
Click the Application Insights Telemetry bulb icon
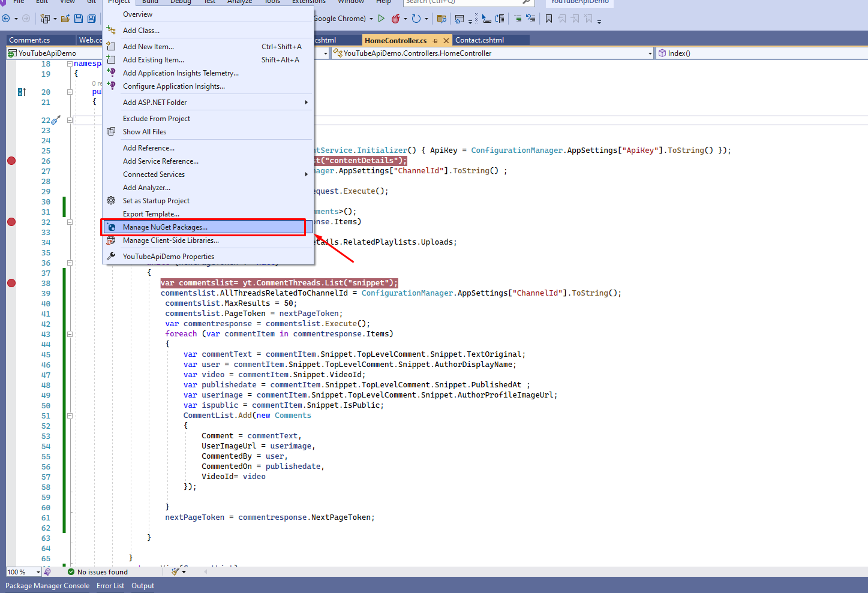coord(111,73)
